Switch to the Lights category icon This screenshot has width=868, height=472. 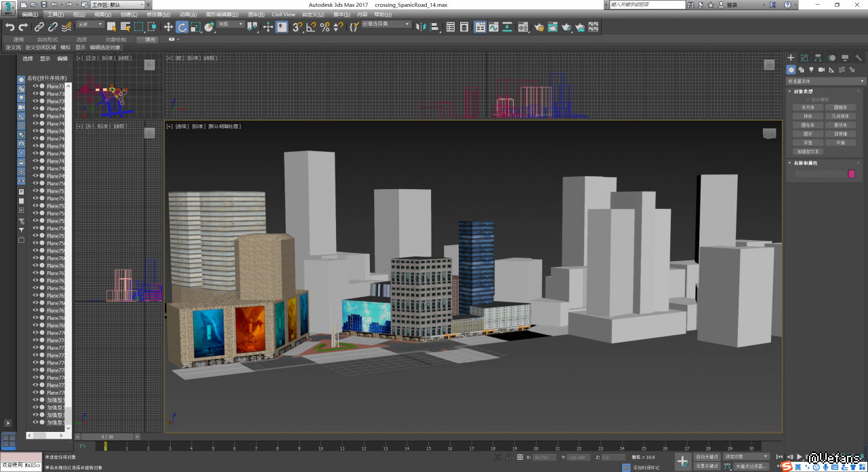[x=811, y=70]
